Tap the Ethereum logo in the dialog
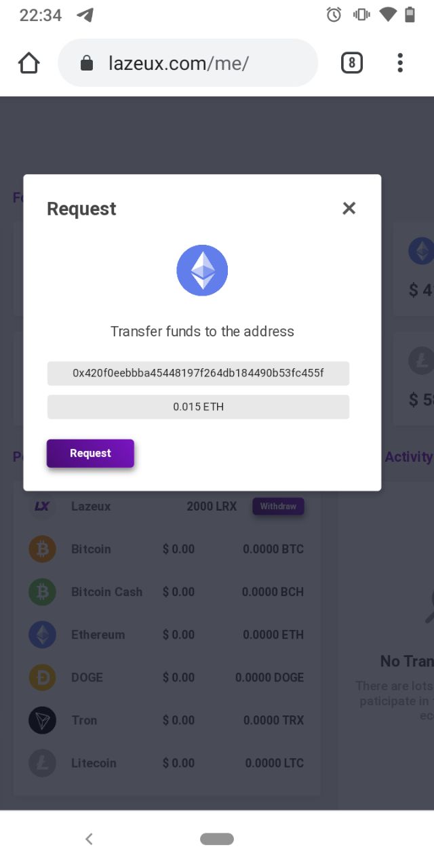Screen dimensions: 434x868 pos(202,271)
